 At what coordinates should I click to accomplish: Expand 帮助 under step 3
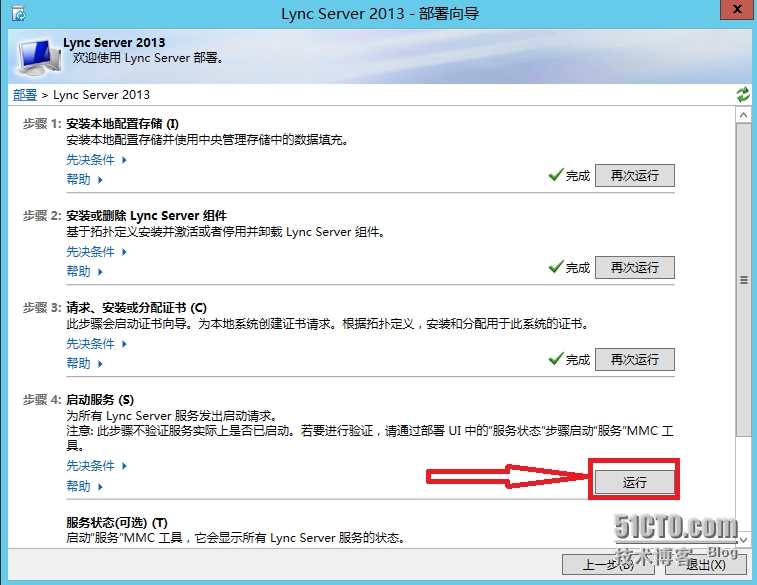84,363
